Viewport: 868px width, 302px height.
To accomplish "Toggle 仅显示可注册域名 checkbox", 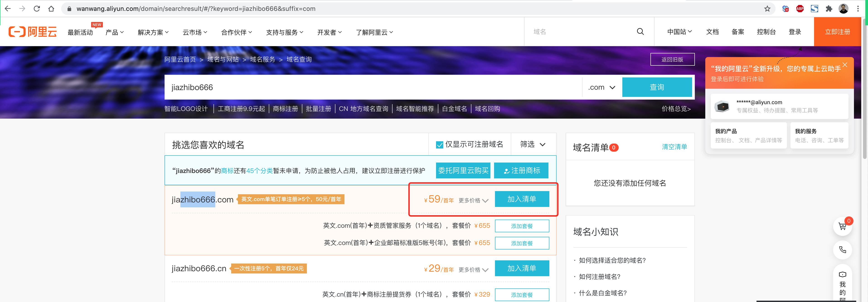I will pyautogui.click(x=439, y=145).
